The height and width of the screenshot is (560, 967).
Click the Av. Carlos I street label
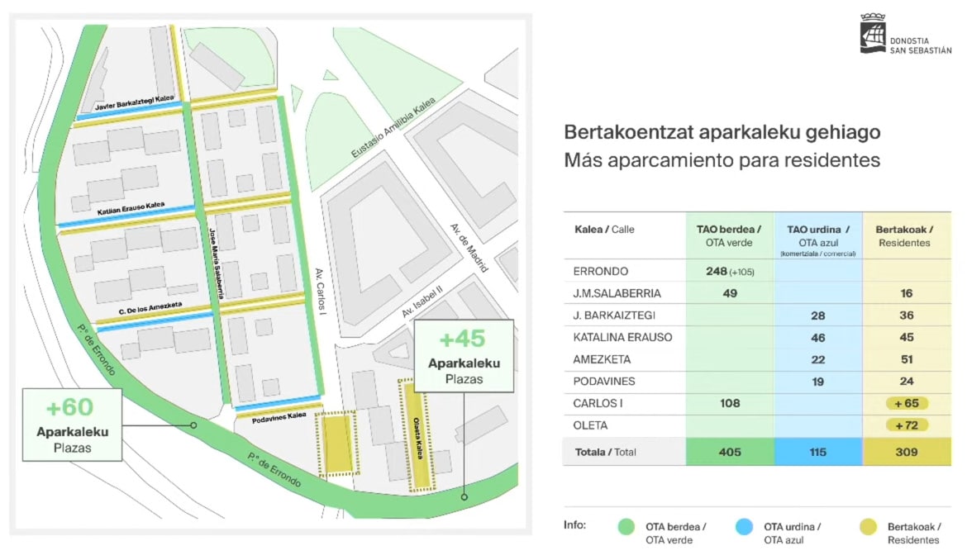322,293
